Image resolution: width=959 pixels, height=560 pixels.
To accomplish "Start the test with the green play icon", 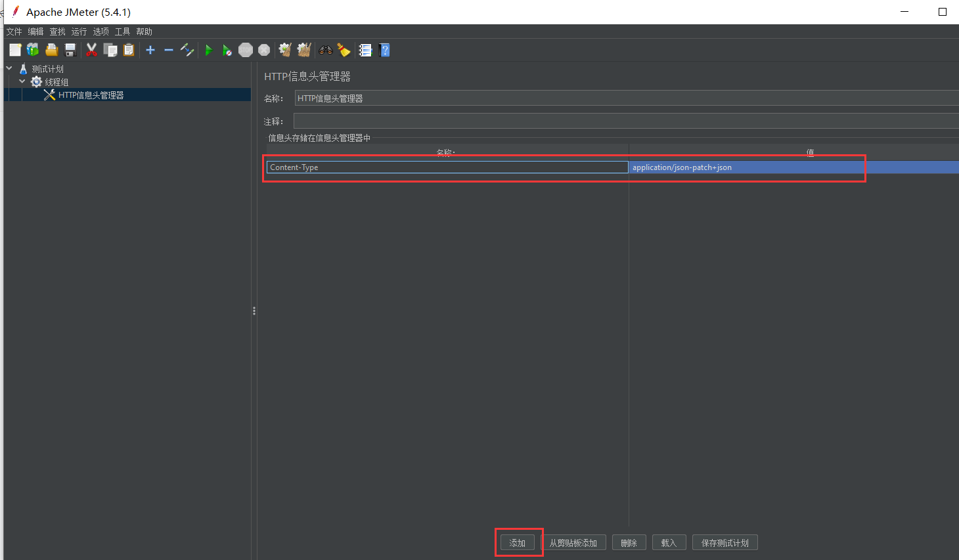I will [209, 50].
